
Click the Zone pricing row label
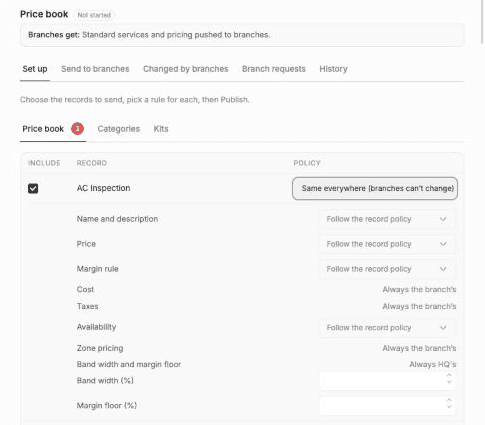tap(100, 348)
